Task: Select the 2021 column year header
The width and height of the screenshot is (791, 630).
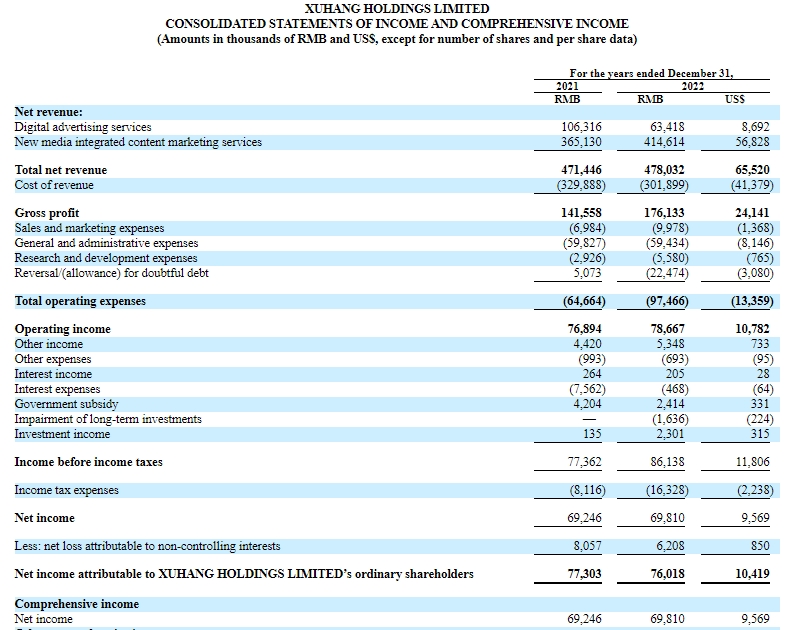Action: (x=568, y=86)
